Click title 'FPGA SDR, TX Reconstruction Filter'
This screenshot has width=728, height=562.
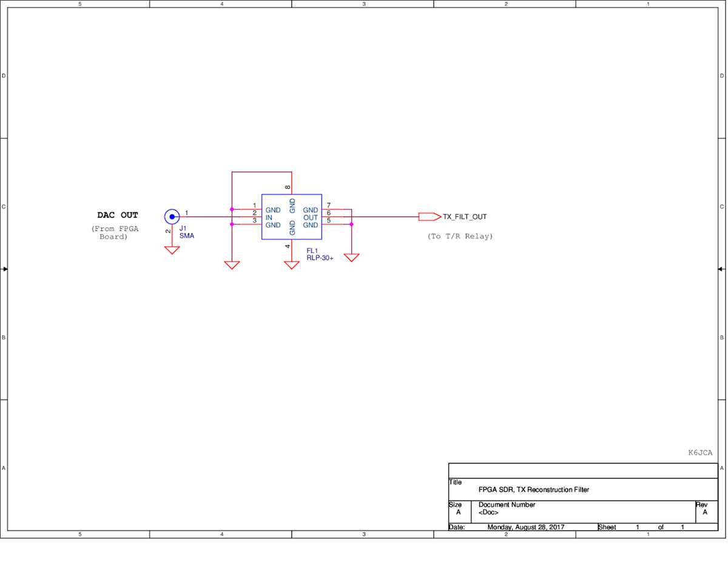tap(534, 489)
